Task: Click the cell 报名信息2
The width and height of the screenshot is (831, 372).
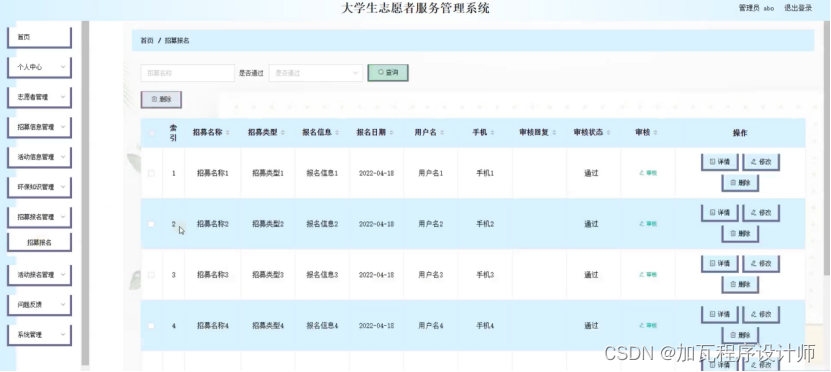Action: coord(322,224)
